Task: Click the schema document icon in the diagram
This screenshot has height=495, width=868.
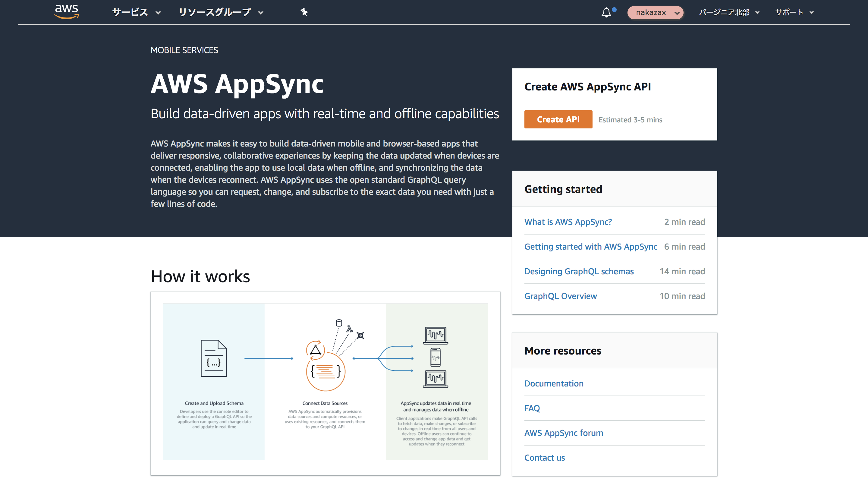Action: pos(214,359)
